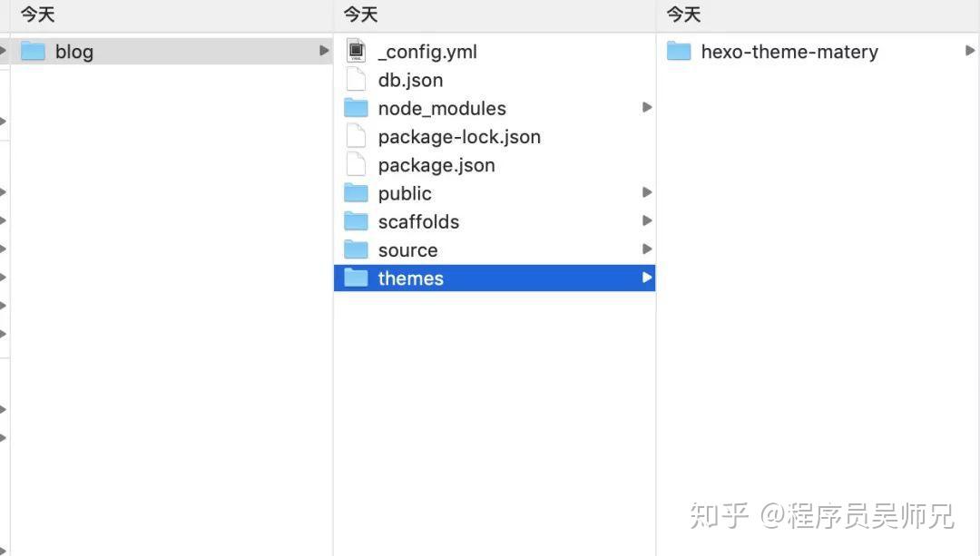Click the middle column 今天 header
Viewport: 980px width, 556px height.
(x=361, y=15)
